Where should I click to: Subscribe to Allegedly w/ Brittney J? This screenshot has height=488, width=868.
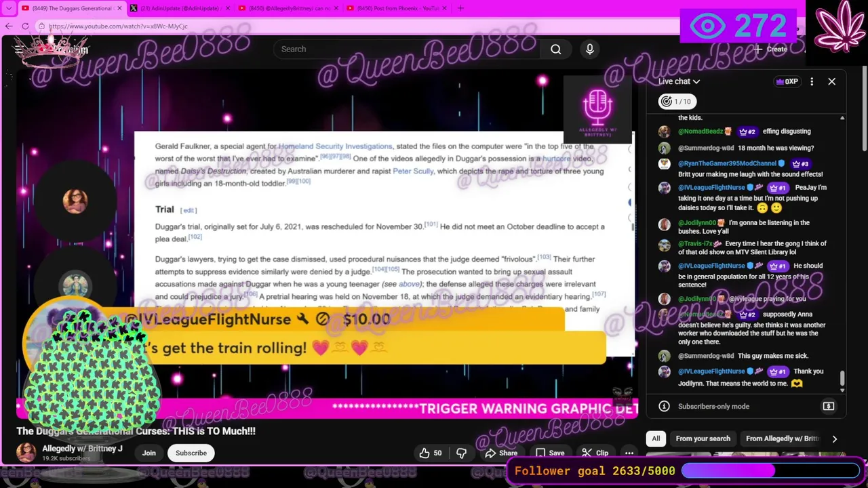(x=191, y=453)
